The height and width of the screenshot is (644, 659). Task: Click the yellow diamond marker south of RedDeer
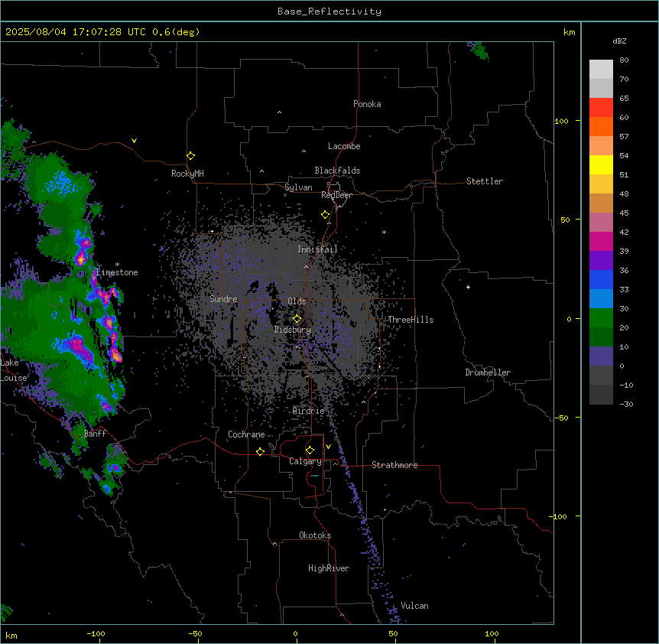pos(326,215)
